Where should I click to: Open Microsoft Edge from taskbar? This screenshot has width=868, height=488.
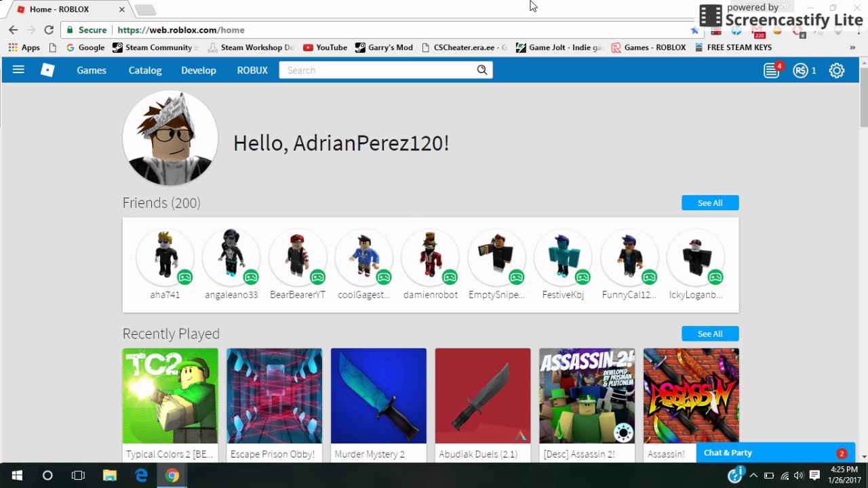click(141, 476)
